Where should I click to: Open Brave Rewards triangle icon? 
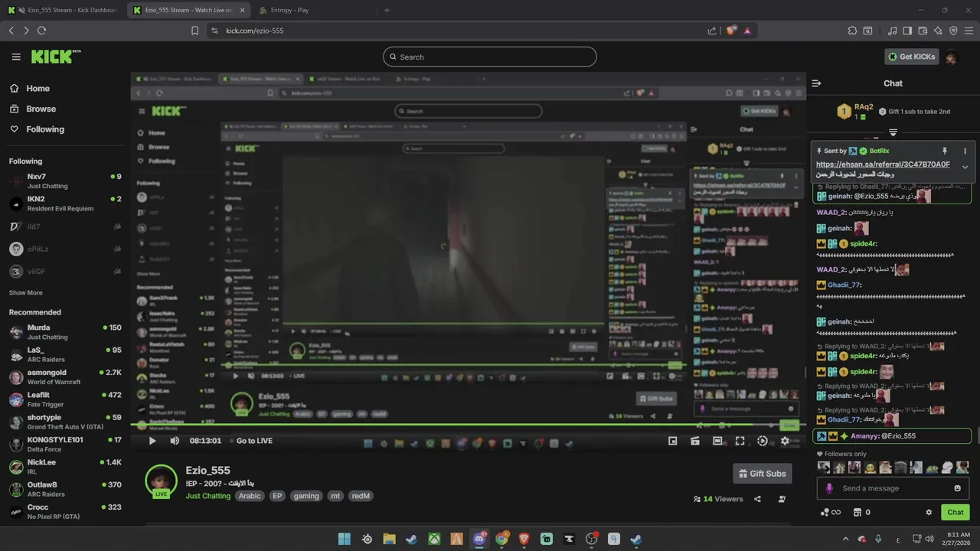747,31
